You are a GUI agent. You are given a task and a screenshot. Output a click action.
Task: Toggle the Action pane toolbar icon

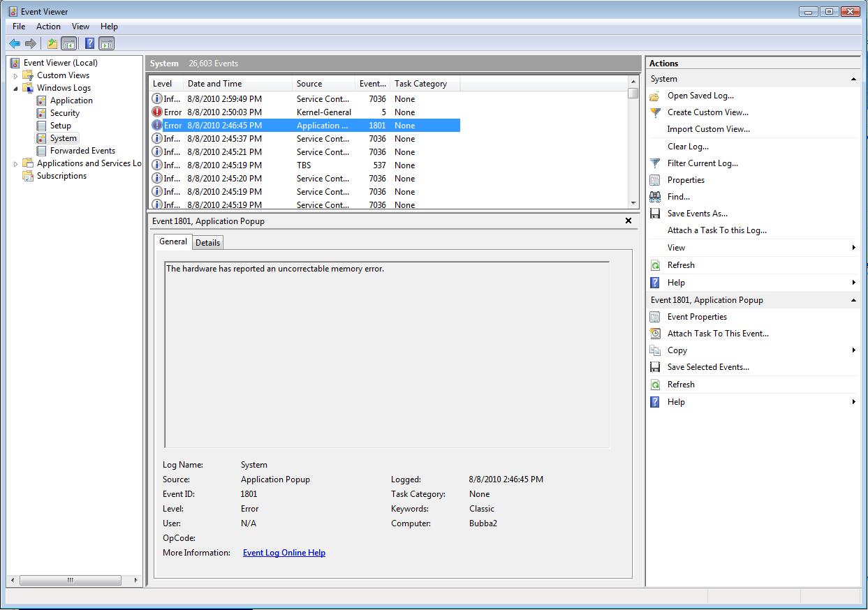106,43
